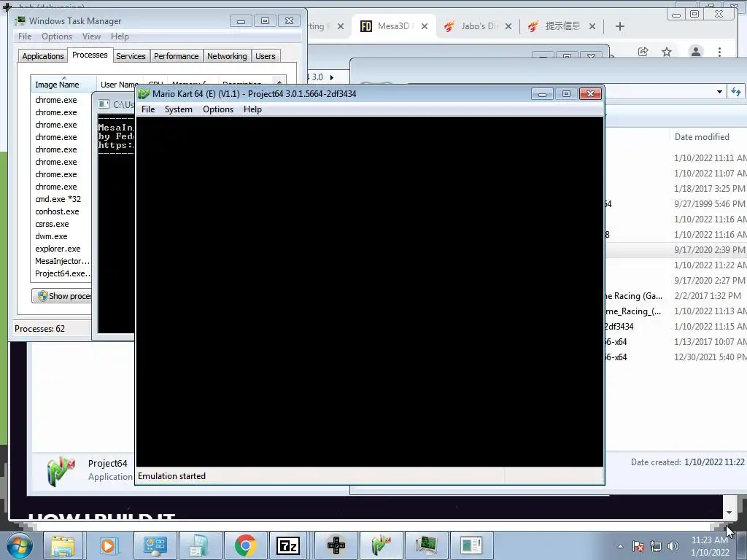Sort processes by Image Name column
The height and width of the screenshot is (560, 747).
pos(63,85)
